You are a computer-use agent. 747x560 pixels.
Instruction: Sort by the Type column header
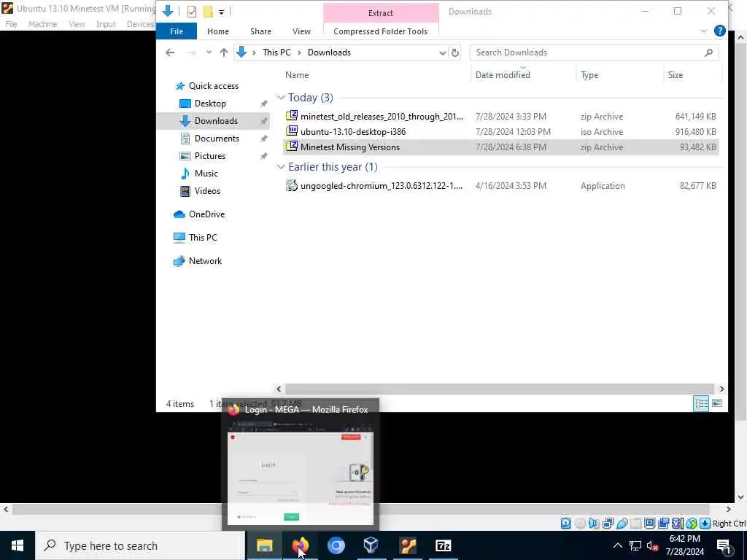coord(589,75)
